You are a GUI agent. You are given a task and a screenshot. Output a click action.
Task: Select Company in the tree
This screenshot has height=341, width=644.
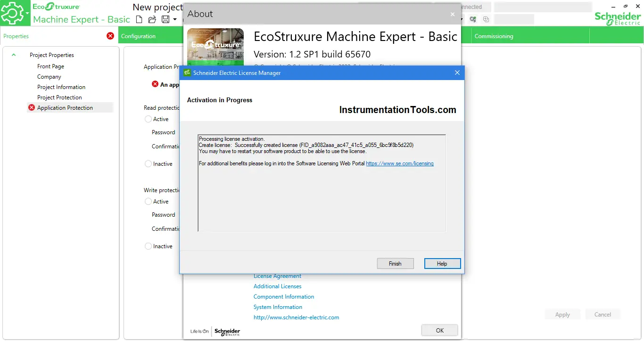[49, 77]
